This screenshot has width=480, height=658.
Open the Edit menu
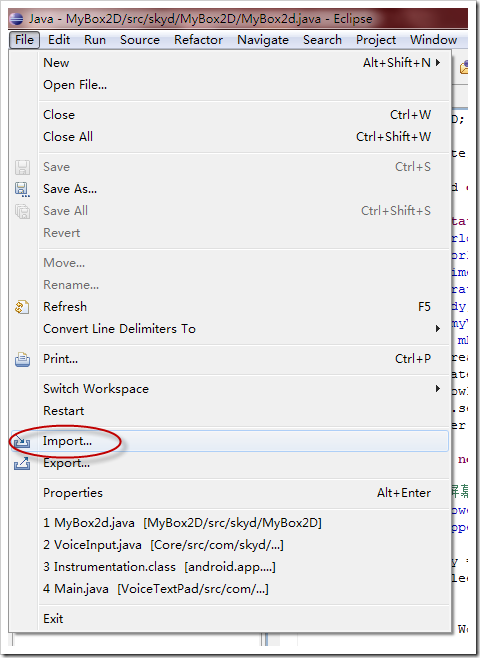coord(59,40)
